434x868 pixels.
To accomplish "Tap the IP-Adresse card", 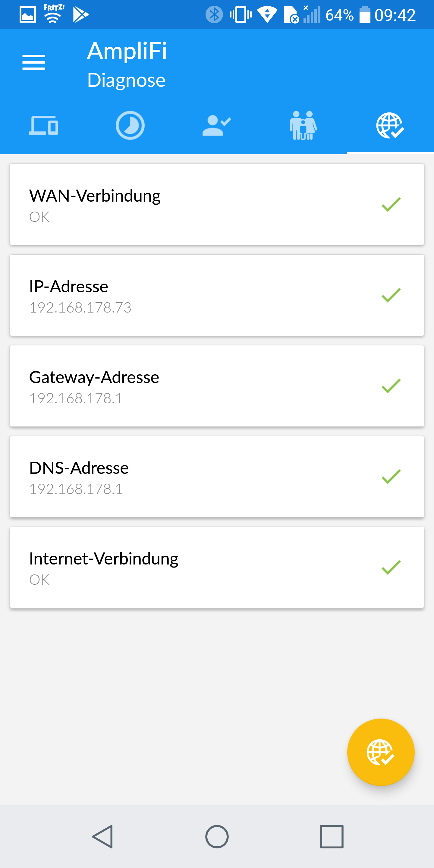I will [x=202, y=295].
